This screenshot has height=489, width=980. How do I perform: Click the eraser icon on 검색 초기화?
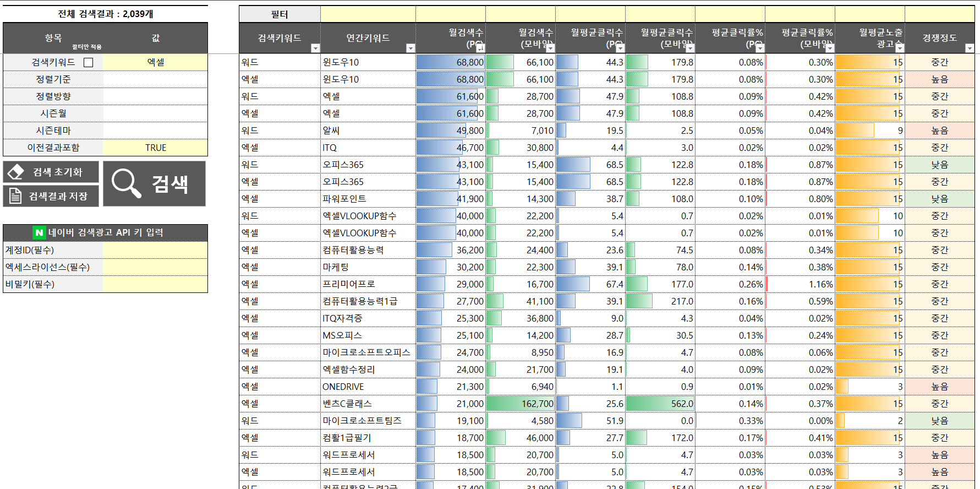click(x=16, y=172)
